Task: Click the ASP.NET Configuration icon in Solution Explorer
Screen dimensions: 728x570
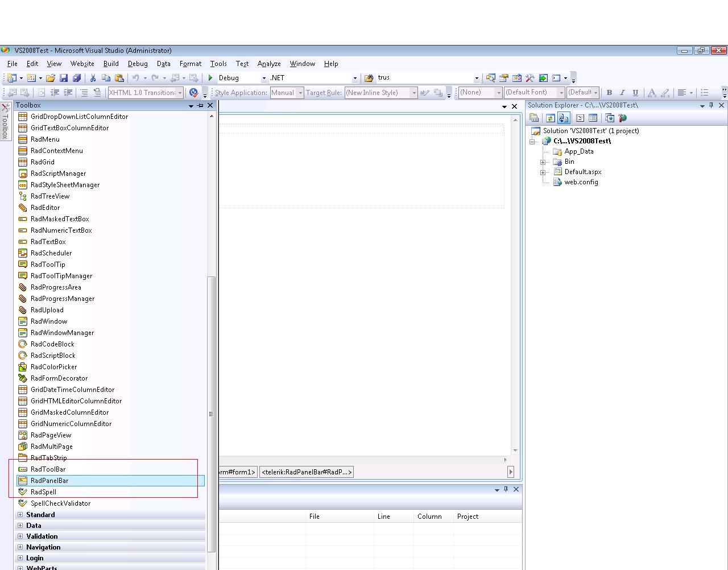Action: pyautogui.click(x=623, y=118)
